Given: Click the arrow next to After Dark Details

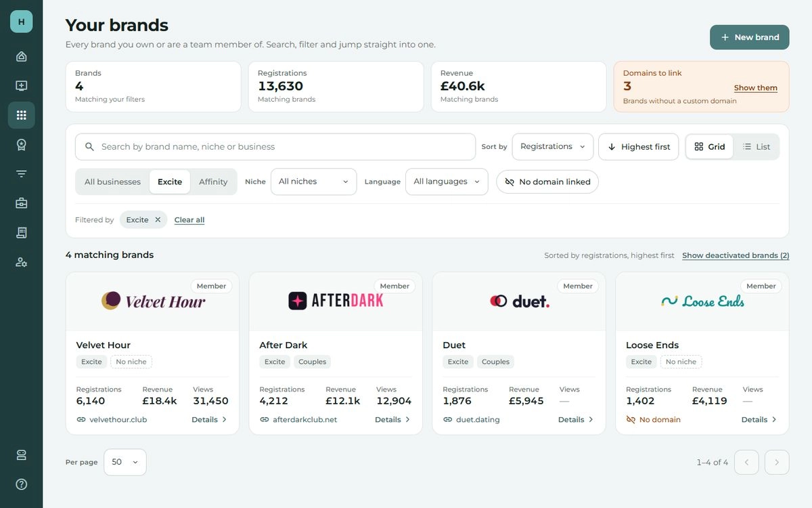Looking at the screenshot, I should pos(408,420).
